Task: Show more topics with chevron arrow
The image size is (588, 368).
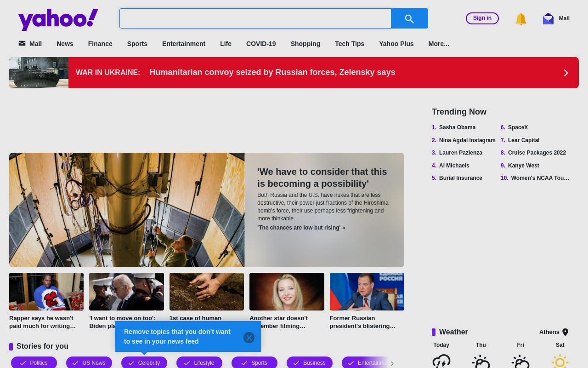Action: tap(392, 363)
